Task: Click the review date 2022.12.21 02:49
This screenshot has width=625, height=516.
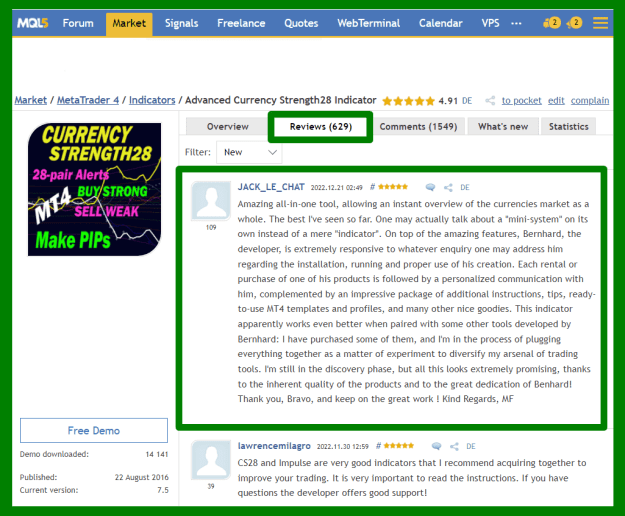Action: tap(336, 188)
